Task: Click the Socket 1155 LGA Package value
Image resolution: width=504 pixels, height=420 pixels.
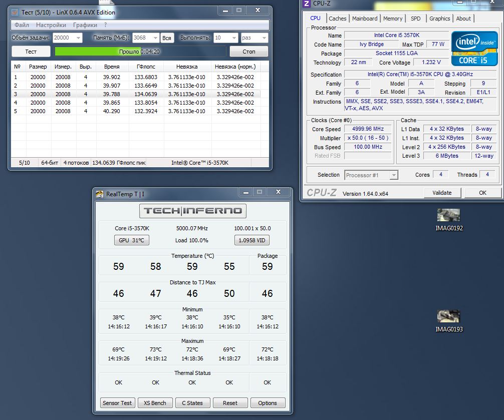Action: click(397, 53)
